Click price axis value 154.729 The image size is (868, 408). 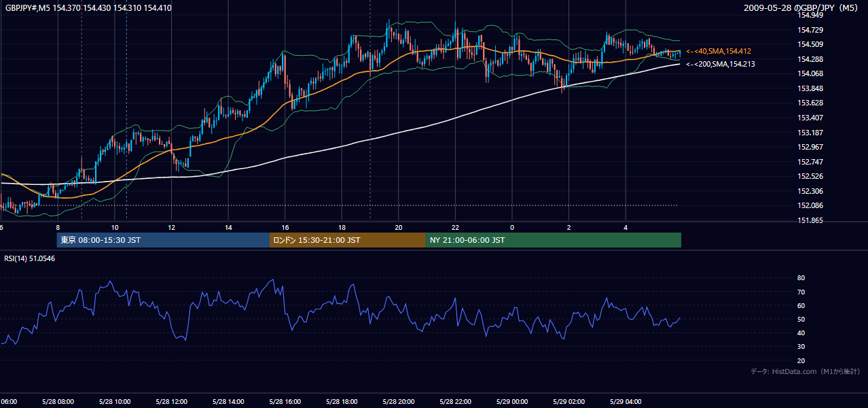[810, 30]
